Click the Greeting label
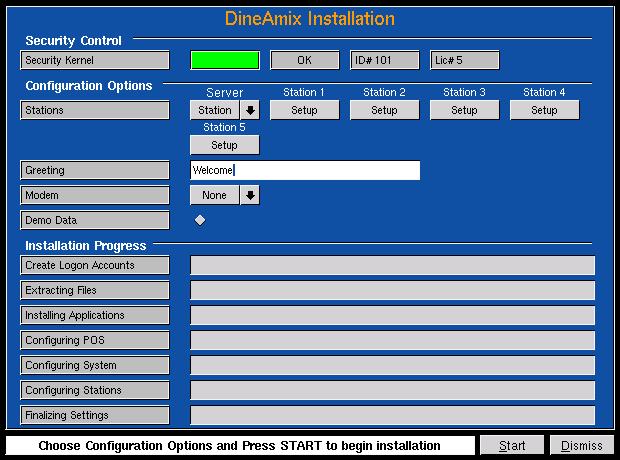 [x=95, y=170]
